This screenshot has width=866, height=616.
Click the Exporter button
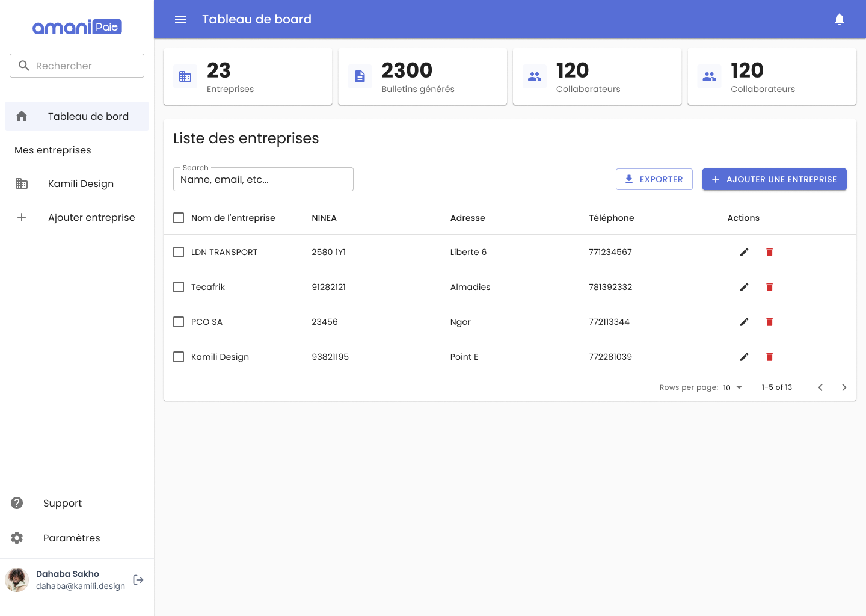[x=654, y=179]
